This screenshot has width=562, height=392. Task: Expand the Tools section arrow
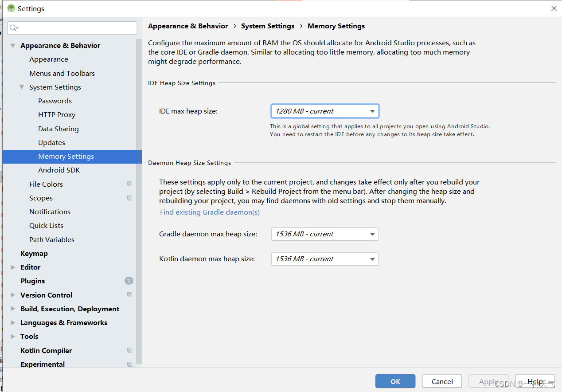(x=13, y=336)
